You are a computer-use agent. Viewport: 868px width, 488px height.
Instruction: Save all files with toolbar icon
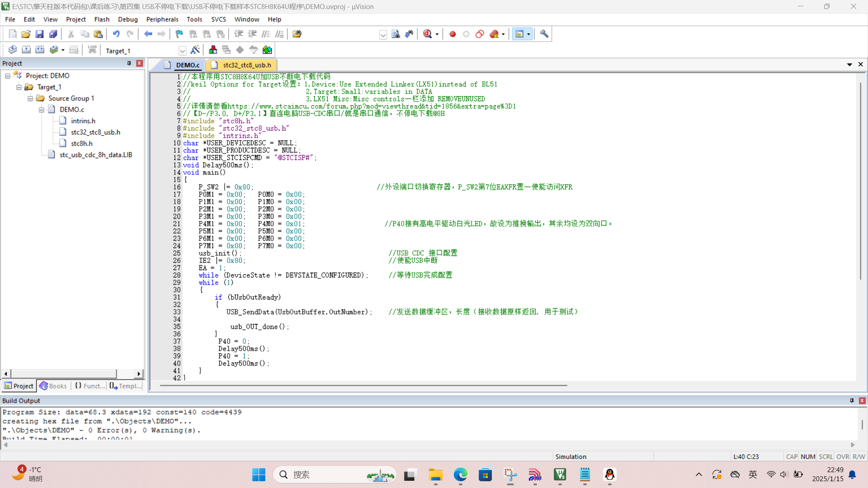click(x=53, y=34)
